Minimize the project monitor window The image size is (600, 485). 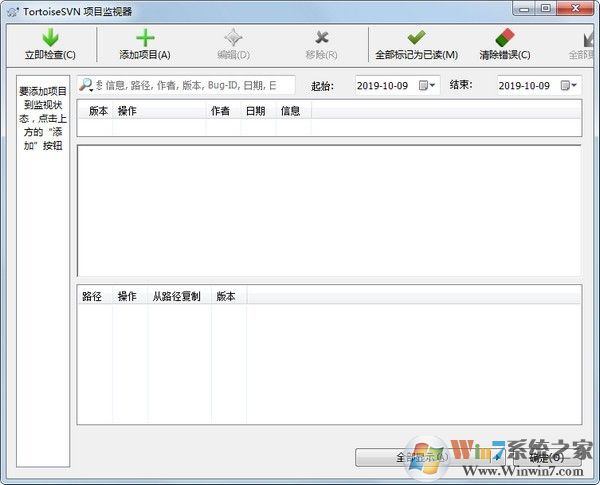click(524, 8)
